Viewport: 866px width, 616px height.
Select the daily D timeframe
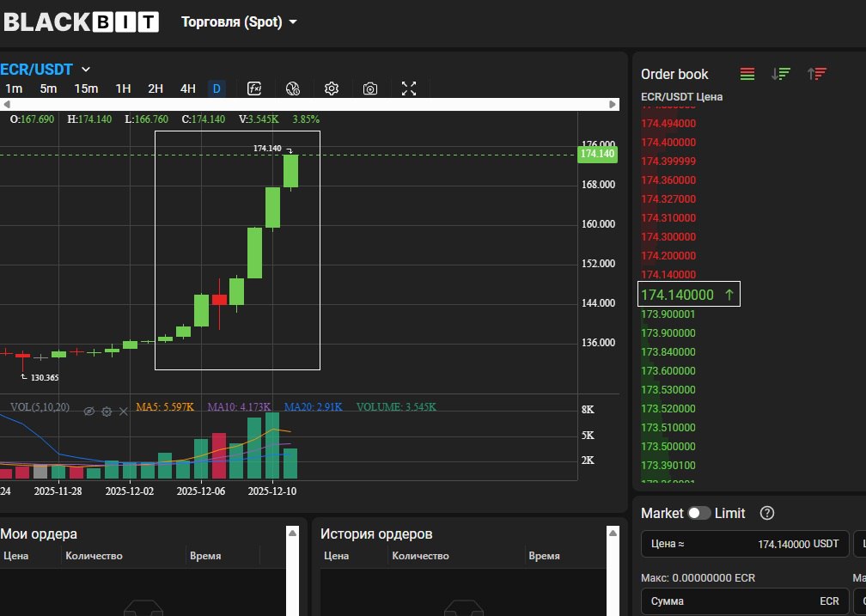point(216,88)
